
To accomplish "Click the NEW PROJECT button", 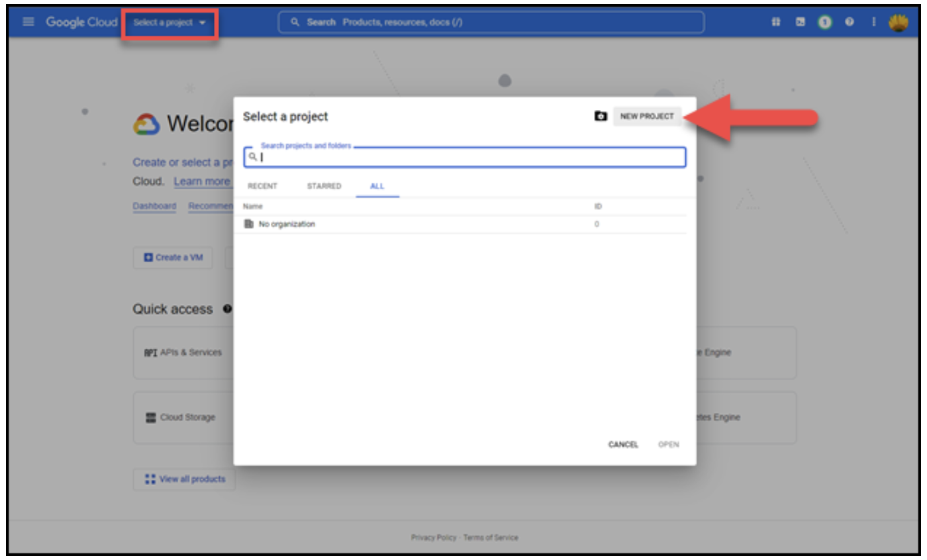I will coord(647,116).
